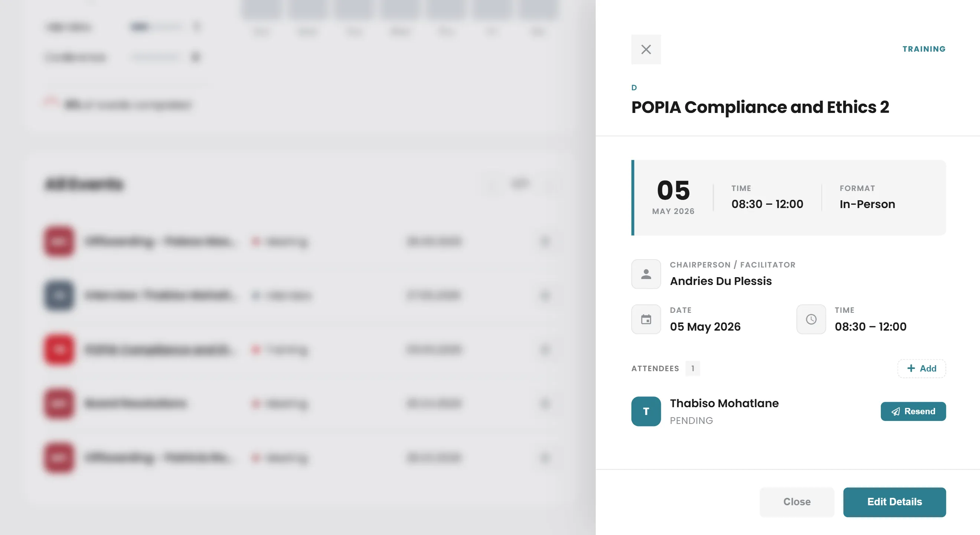This screenshot has width=980, height=535.
Task: Close the panel with the X icon
Action: (646, 49)
